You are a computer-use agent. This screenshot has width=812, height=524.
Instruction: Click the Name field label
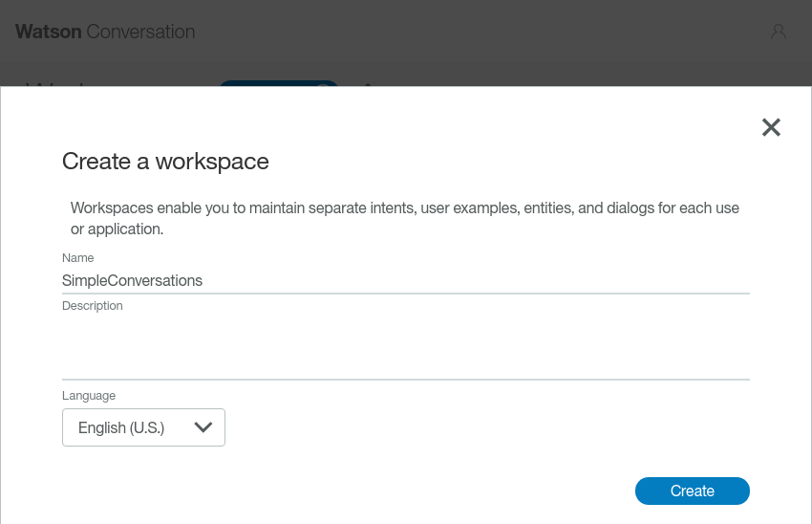pos(77,257)
